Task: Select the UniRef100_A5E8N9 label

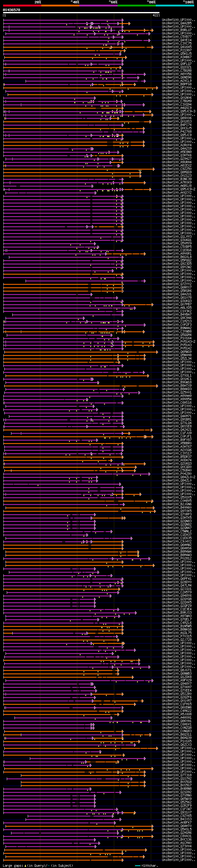Action: 176,152
